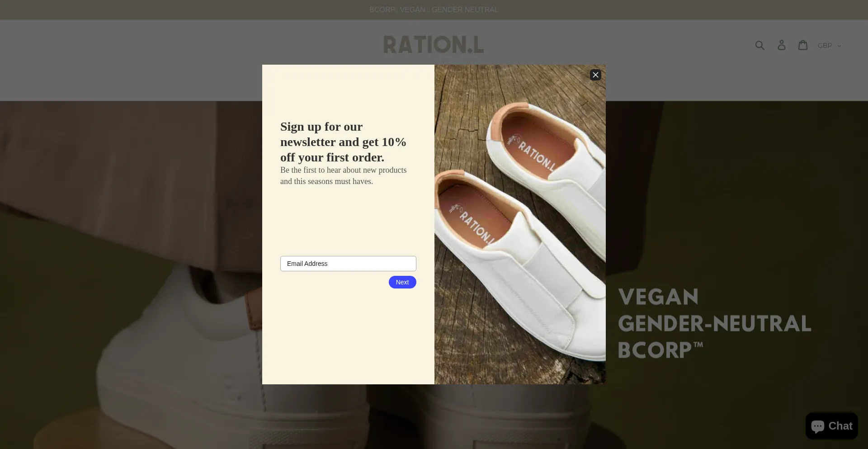Expand the chevron arrow beside GBP

coord(839,46)
